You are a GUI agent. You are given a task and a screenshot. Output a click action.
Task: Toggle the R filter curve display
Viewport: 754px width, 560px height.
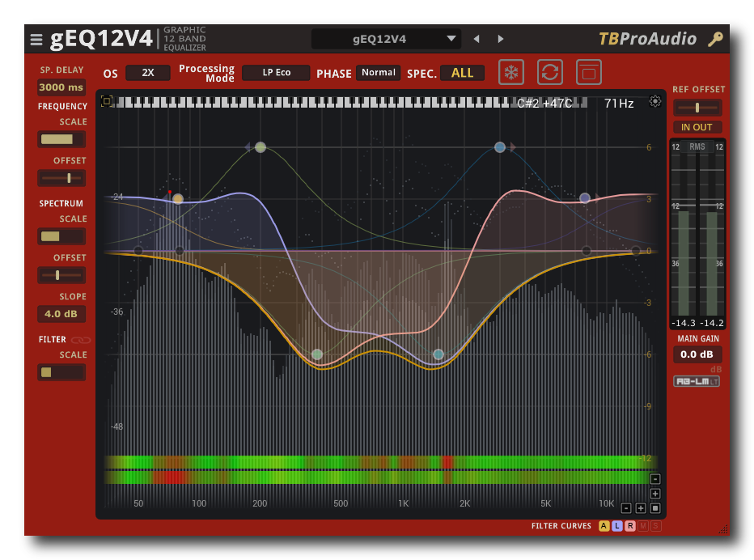(629, 526)
